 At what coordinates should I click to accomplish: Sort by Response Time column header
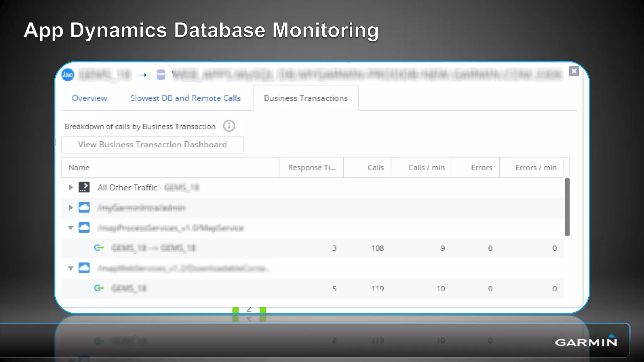312,168
